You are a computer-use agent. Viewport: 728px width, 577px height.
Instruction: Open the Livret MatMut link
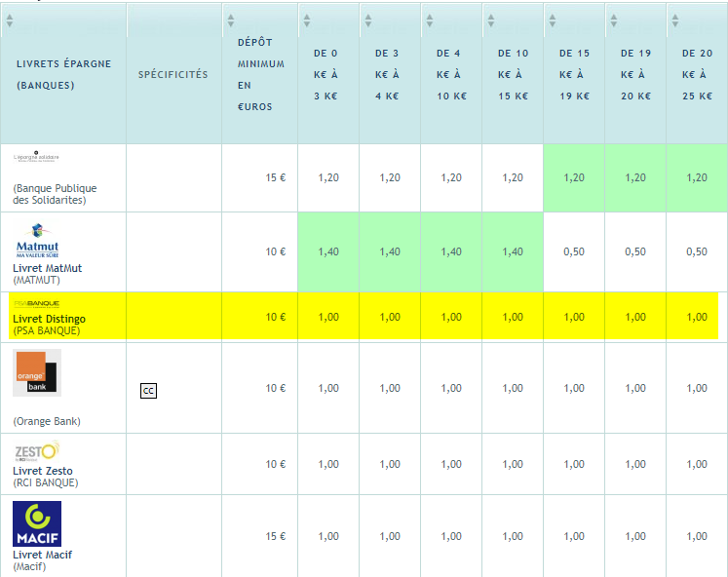tap(47, 268)
